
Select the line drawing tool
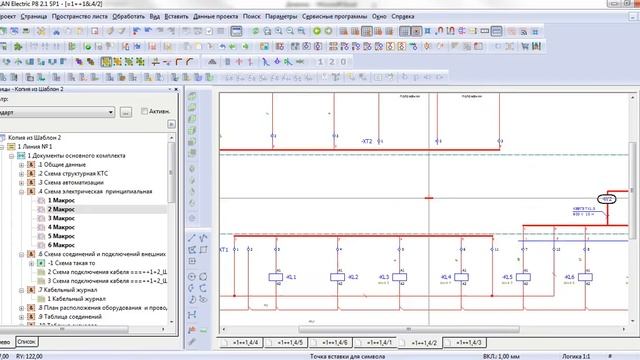[x=192, y=238]
